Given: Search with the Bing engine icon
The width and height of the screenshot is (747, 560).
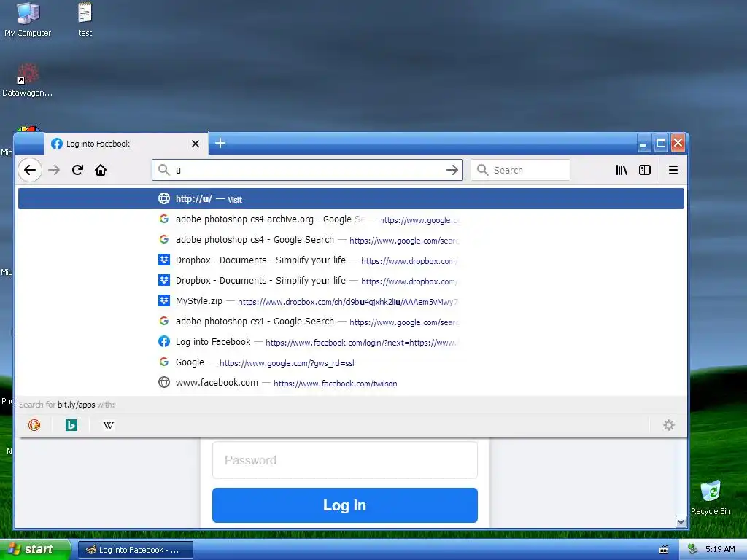Looking at the screenshot, I should point(71,425).
